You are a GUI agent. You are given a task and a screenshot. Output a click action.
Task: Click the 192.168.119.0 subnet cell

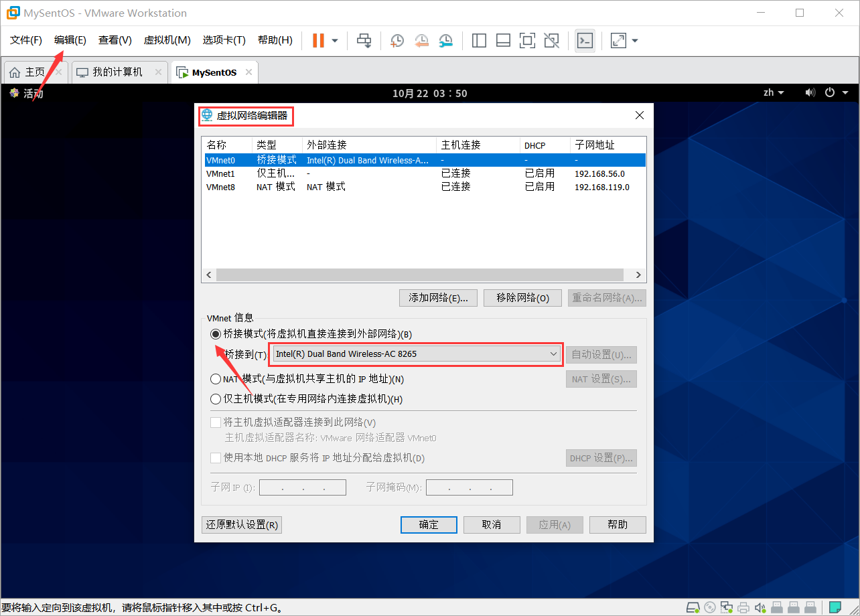[602, 187]
